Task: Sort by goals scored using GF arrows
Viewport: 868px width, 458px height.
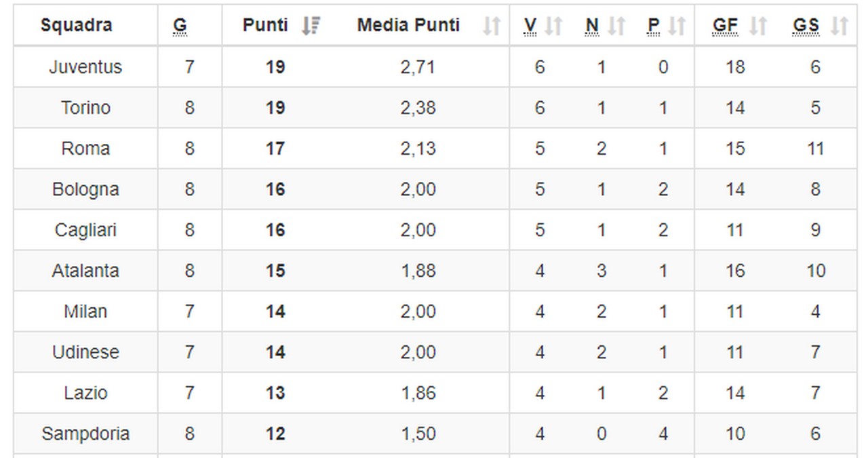Action: (x=758, y=26)
